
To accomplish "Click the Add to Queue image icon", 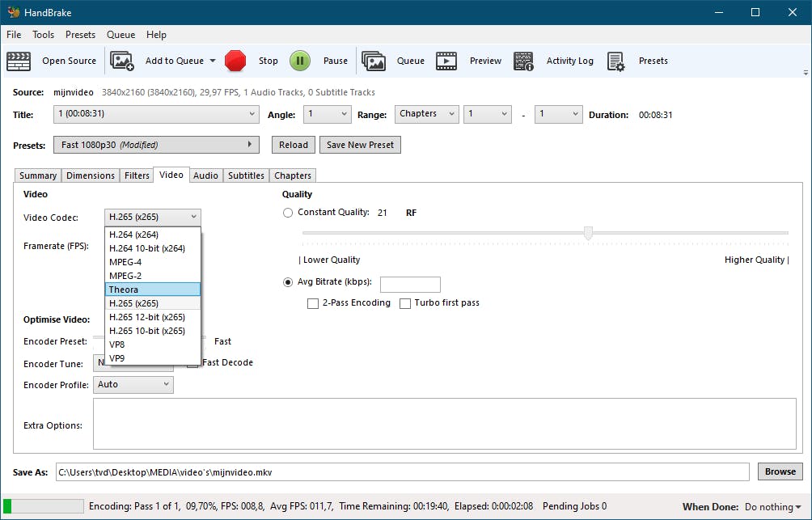I will pos(122,61).
